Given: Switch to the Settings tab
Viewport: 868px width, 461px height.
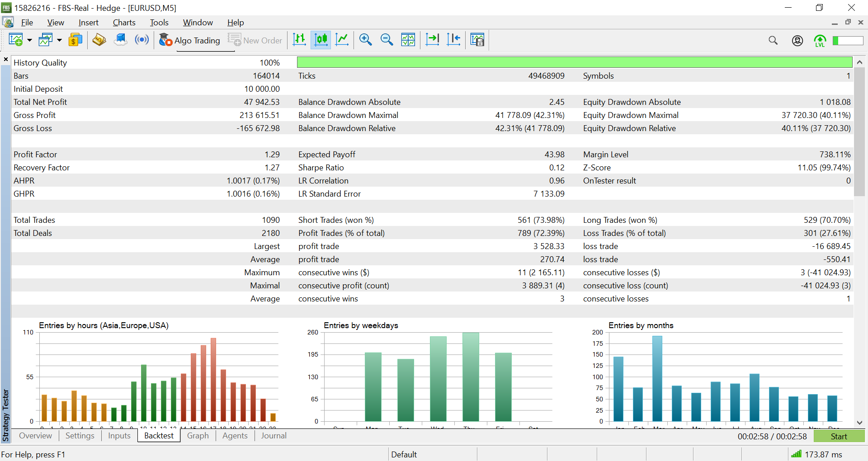Looking at the screenshot, I should pos(80,436).
